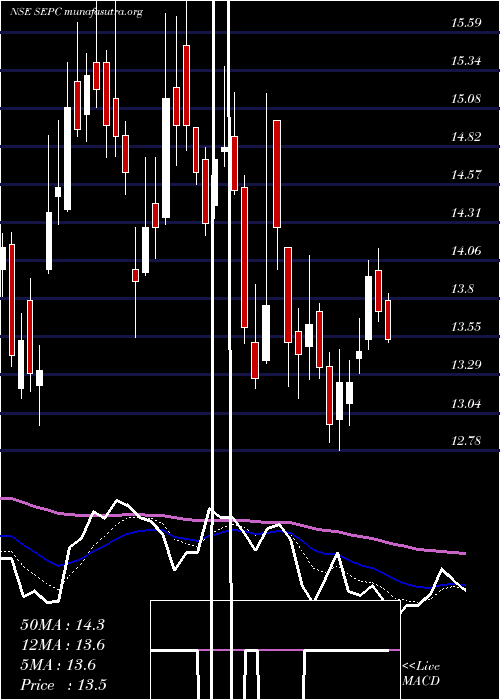This screenshot has height=700, width=500.
Task: Click the 14.82 price axis label
Action: pos(466,136)
